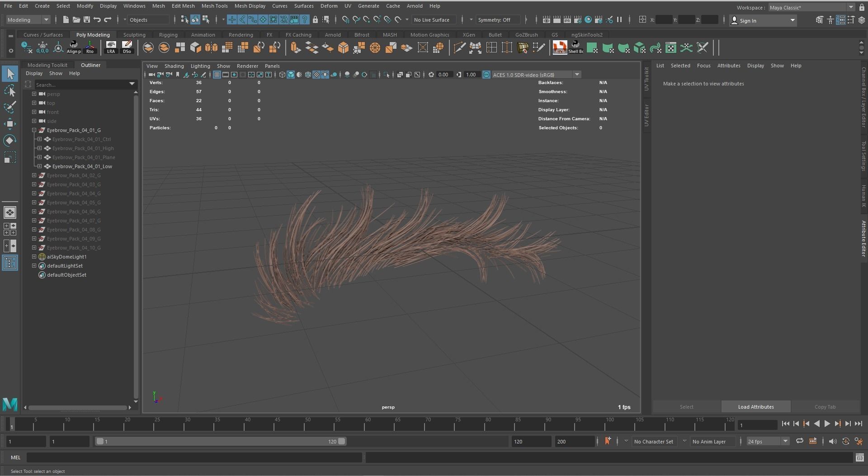The height and width of the screenshot is (476, 868).
Task: Select the Lasso tool in the toolbox
Action: (x=10, y=91)
